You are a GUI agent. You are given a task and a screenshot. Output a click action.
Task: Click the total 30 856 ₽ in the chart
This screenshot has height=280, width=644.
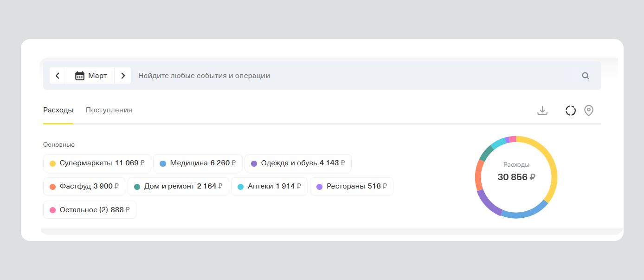tap(516, 177)
